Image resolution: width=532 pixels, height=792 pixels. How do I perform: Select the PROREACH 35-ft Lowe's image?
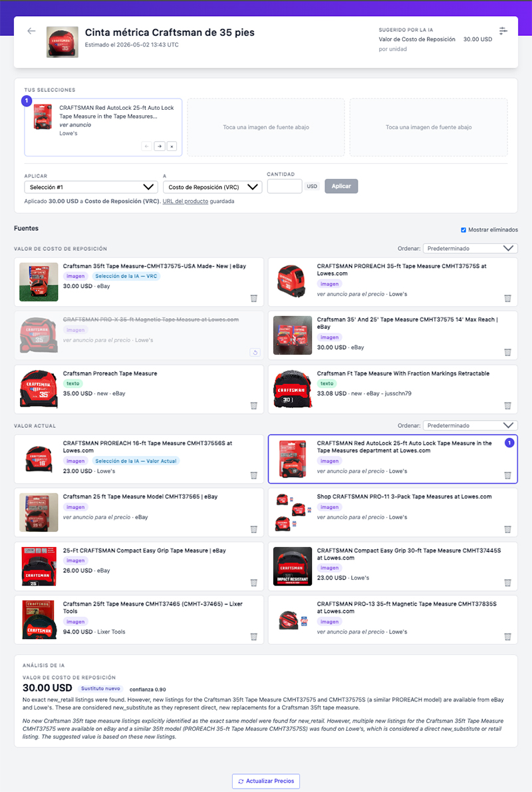click(x=293, y=282)
